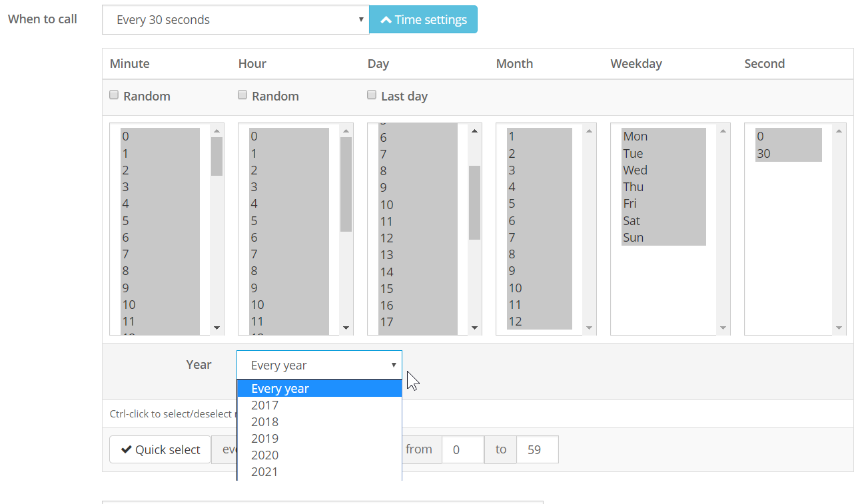This screenshot has width=864, height=504.
Task: Click the Quick select button
Action: click(160, 449)
